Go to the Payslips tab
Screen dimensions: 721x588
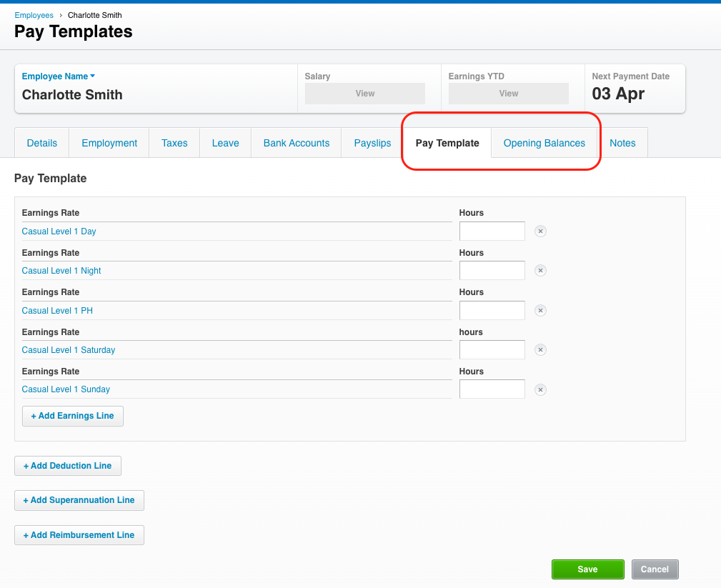372,143
